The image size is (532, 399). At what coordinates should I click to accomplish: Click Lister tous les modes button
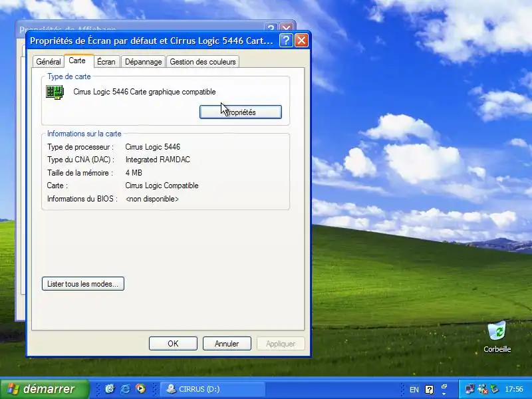83,284
